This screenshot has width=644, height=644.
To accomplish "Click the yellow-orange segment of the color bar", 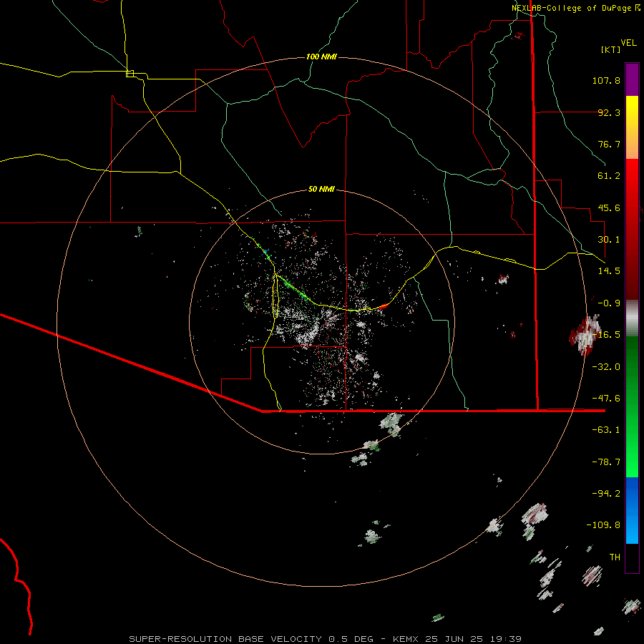I will (632, 127).
